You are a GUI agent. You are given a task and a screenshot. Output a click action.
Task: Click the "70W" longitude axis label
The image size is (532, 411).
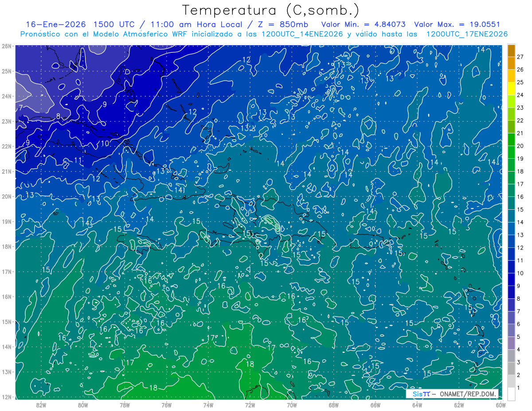tap(292, 405)
